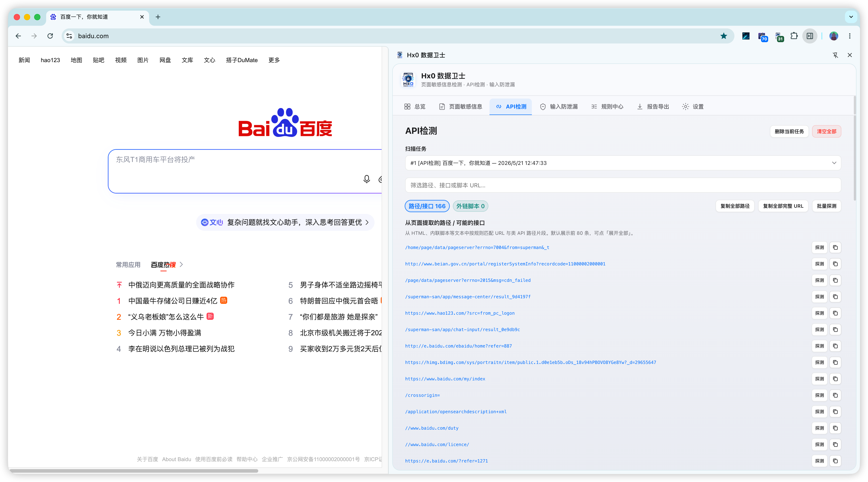Open the 贴吧 navigation link
Image resolution: width=868 pixels, height=482 pixels.
point(98,60)
